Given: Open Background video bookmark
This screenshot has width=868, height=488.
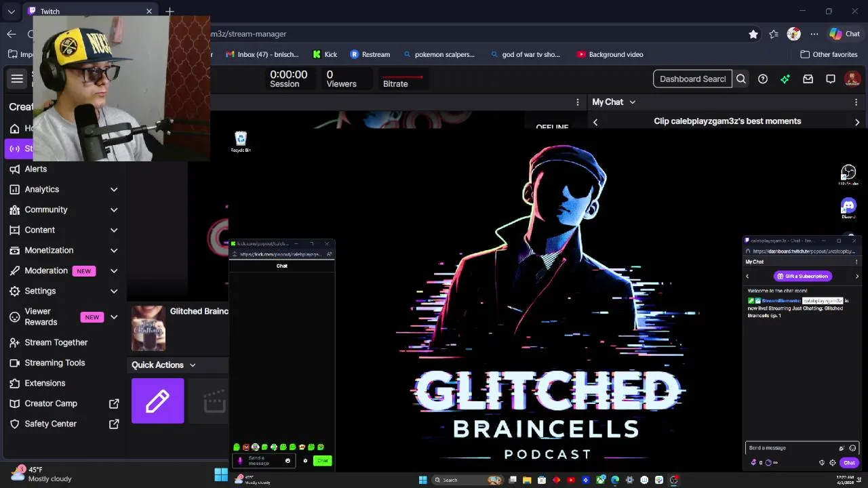Looking at the screenshot, I should (x=610, y=54).
